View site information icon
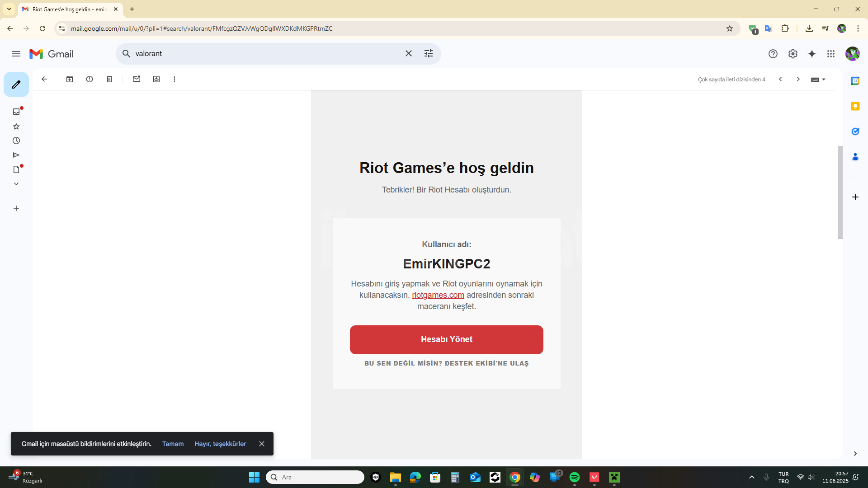 [62, 28]
